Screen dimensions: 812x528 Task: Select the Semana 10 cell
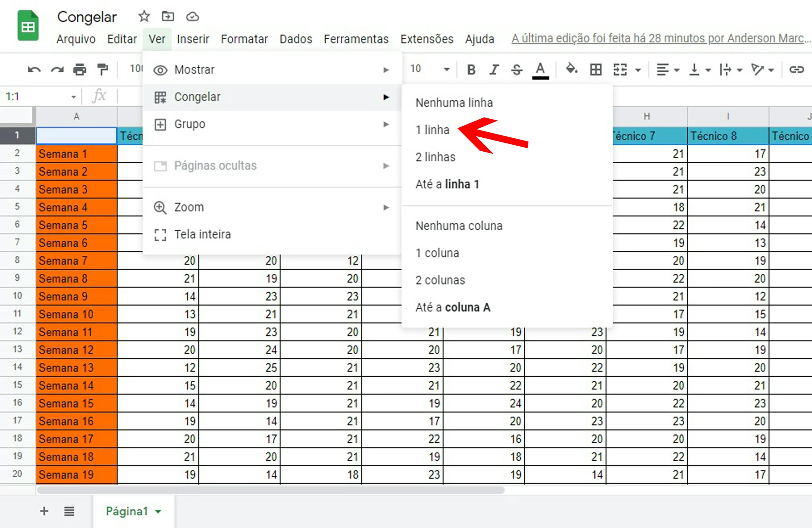76,314
